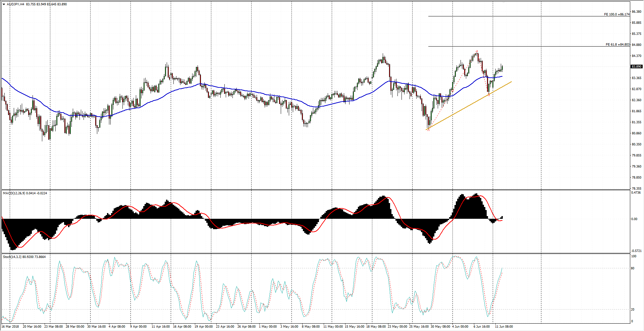
Task: Click the 11 Jun 08:00 time label
Action: click(504, 327)
